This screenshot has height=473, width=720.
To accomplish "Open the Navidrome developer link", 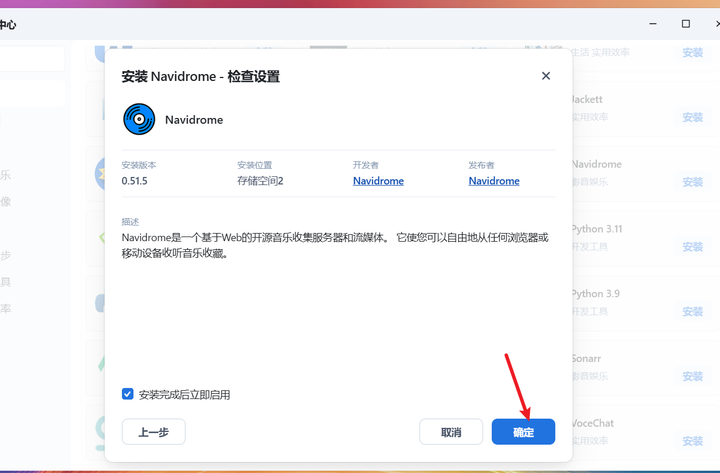I will click(378, 181).
